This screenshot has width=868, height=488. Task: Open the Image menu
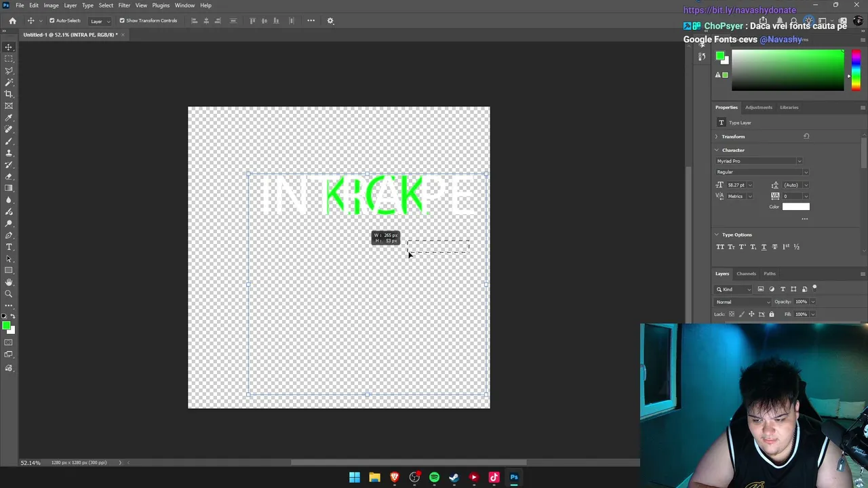point(51,5)
